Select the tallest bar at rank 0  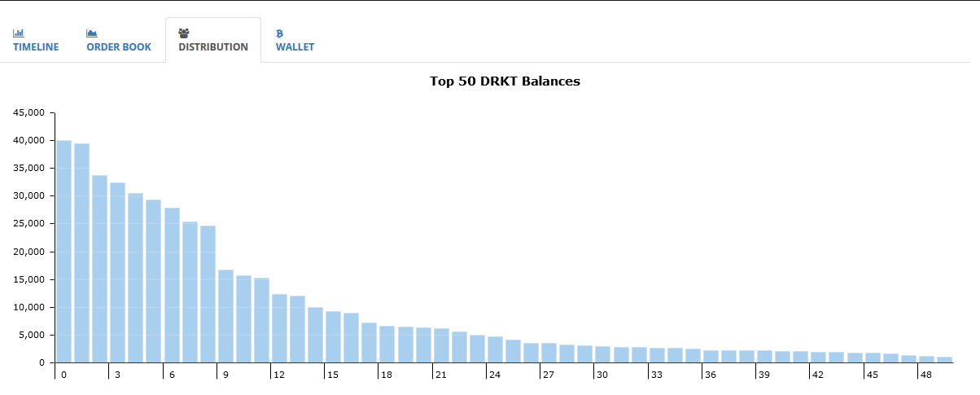[x=63, y=251]
